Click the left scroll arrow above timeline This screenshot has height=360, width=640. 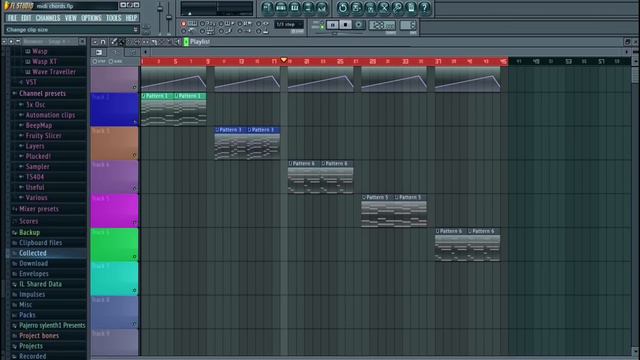(x=145, y=52)
